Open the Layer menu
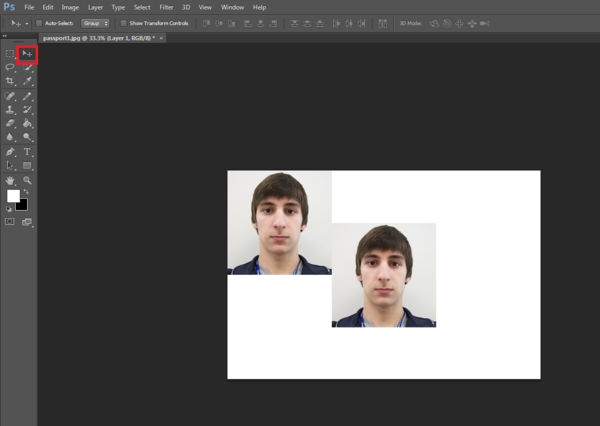This screenshot has height=426, width=600. [x=95, y=7]
